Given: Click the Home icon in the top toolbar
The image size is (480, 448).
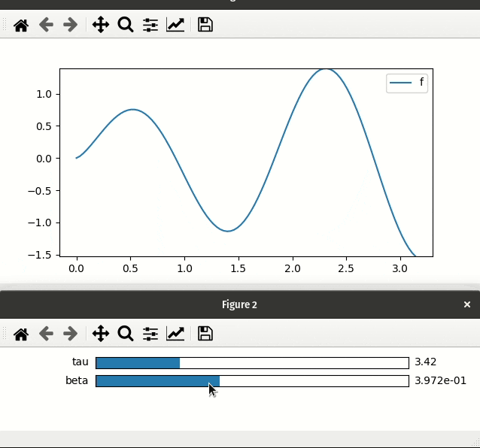Looking at the screenshot, I should coord(21,25).
